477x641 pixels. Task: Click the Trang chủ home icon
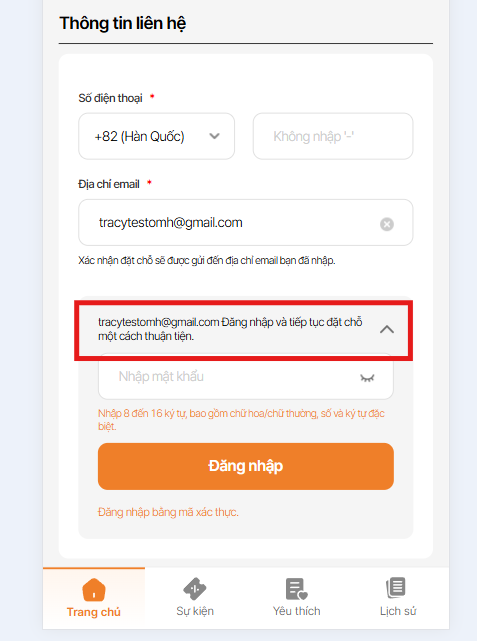pos(94,590)
